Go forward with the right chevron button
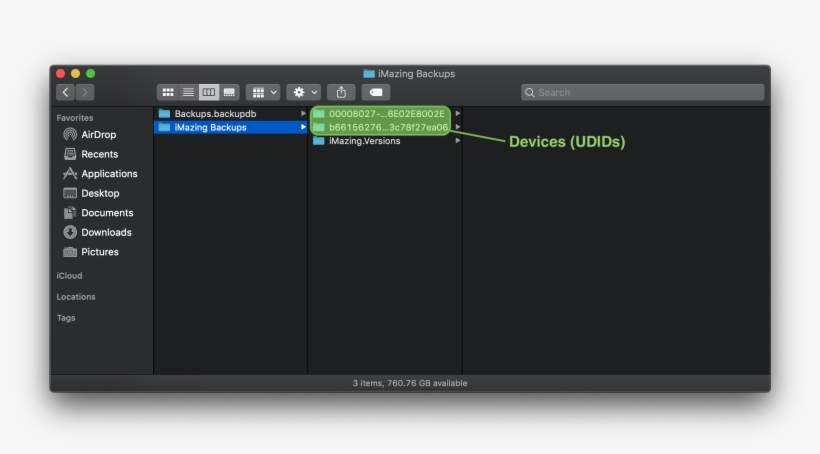The height and width of the screenshot is (454, 820). 85,93
